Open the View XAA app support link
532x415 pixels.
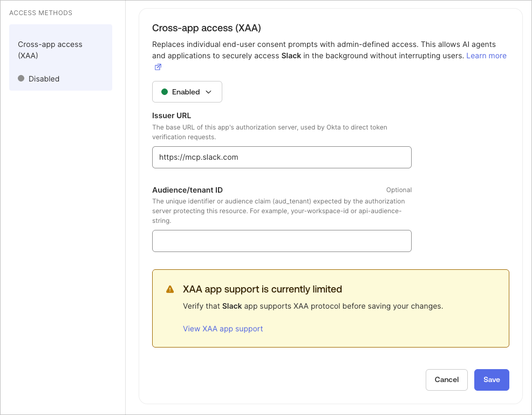(x=223, y=329)
